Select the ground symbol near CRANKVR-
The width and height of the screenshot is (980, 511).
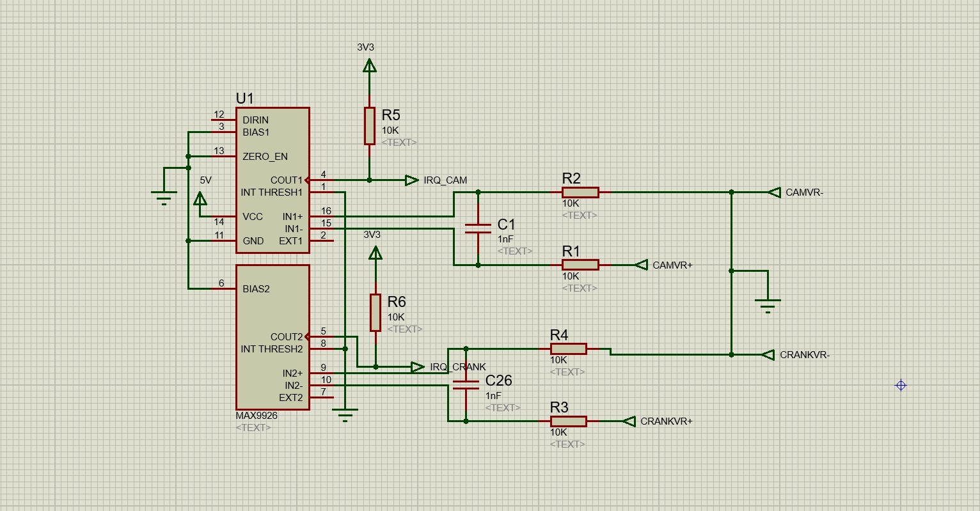pyautogui.click(x=768, y=304)
